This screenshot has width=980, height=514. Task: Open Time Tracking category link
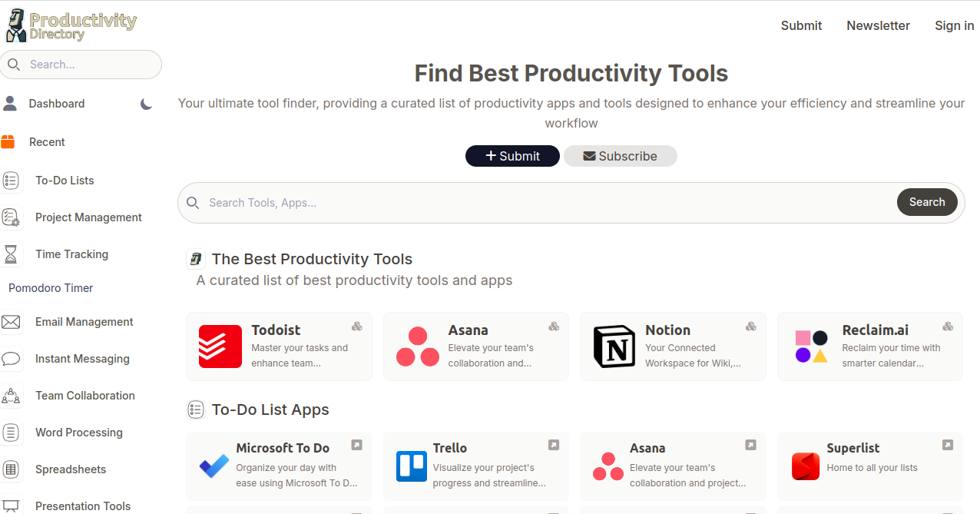tap(71, 254)
